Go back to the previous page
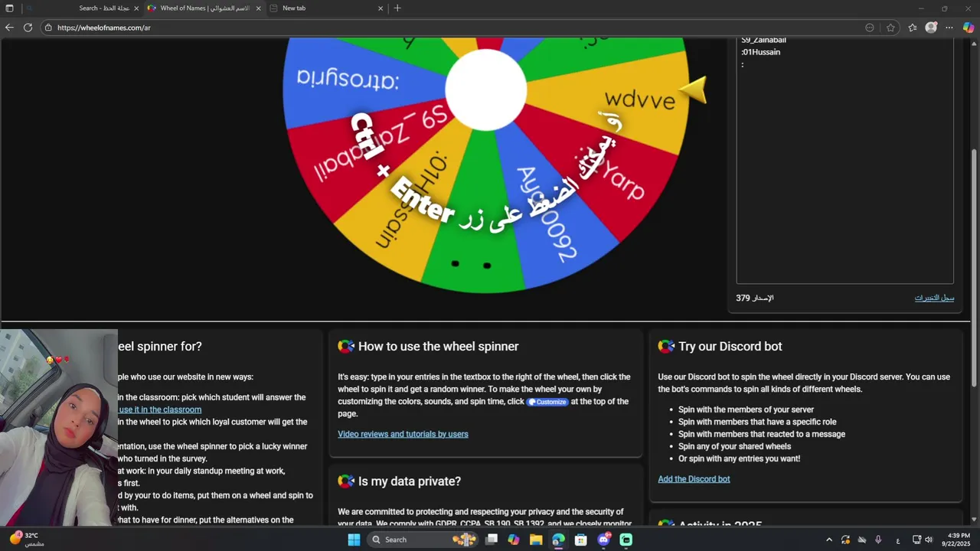Viewport: 980px width, 551px height. (x=9, y=28)
